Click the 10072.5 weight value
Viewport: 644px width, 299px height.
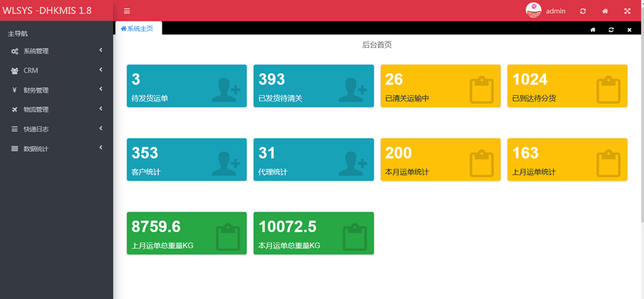pos(288,227)
